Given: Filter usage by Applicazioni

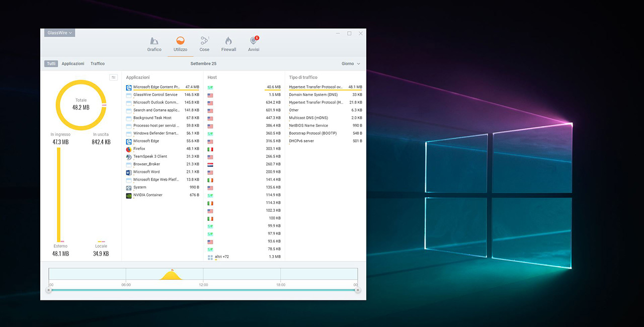Looking at the screenshot, I should click(73, 64).
